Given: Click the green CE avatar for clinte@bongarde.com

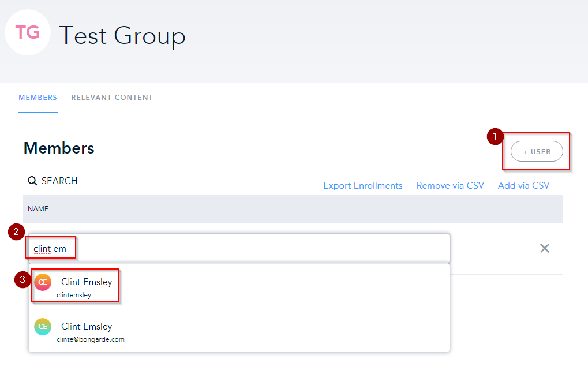Looking at the screenshot, I should [x=43, y=327].
